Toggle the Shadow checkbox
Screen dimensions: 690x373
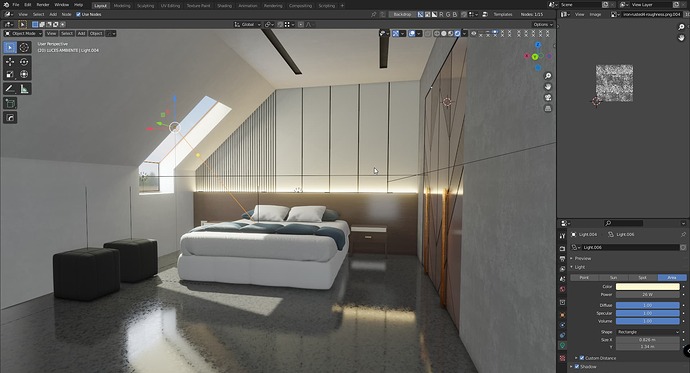tap(577, 366)
